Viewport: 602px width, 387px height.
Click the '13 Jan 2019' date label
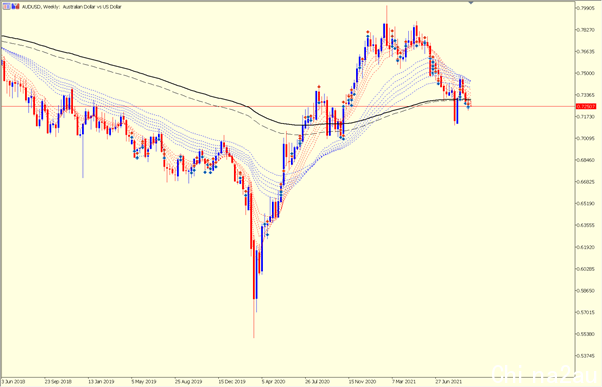pos(101,382)
